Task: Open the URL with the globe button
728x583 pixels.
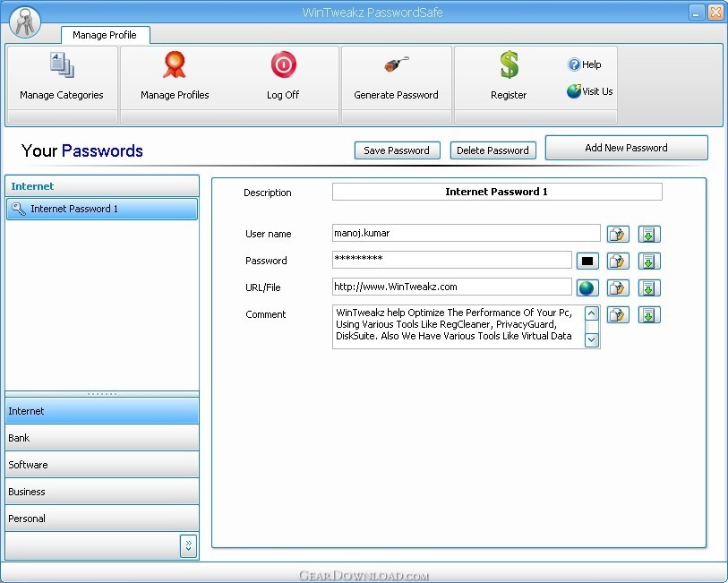Action: [587, 287]
